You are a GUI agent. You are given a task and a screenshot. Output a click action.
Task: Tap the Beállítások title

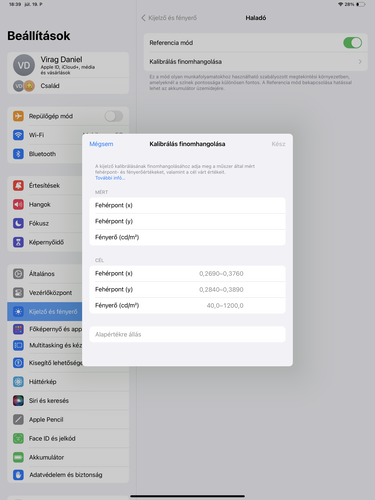click(x=39, y=36)
